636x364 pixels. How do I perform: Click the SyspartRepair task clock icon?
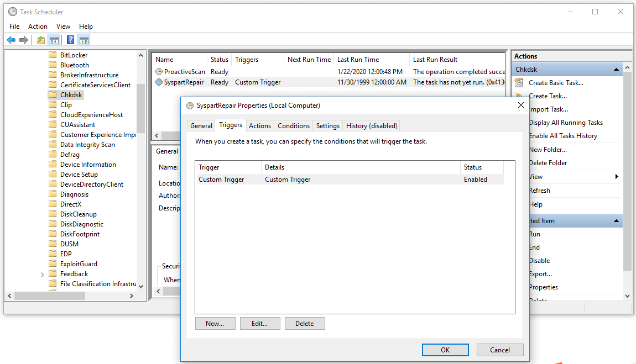coord(159,82)
